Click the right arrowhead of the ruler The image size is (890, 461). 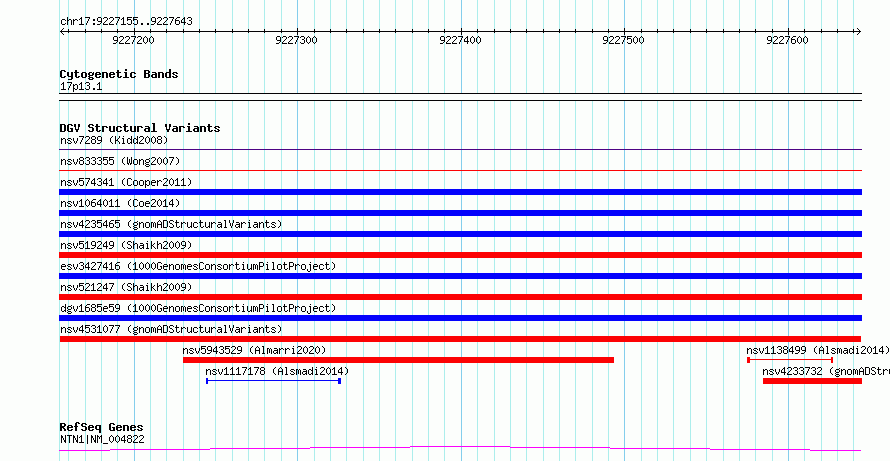pyautogui.click(x=858, y=32)
